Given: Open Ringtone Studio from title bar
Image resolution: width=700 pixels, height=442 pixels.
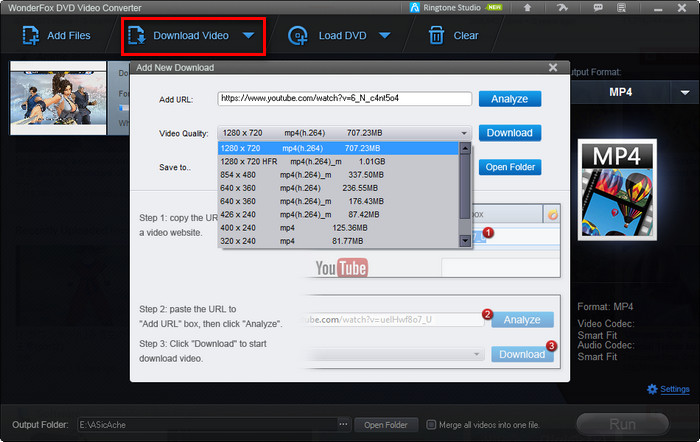Looking at the screenshot, I should [456, 8].
